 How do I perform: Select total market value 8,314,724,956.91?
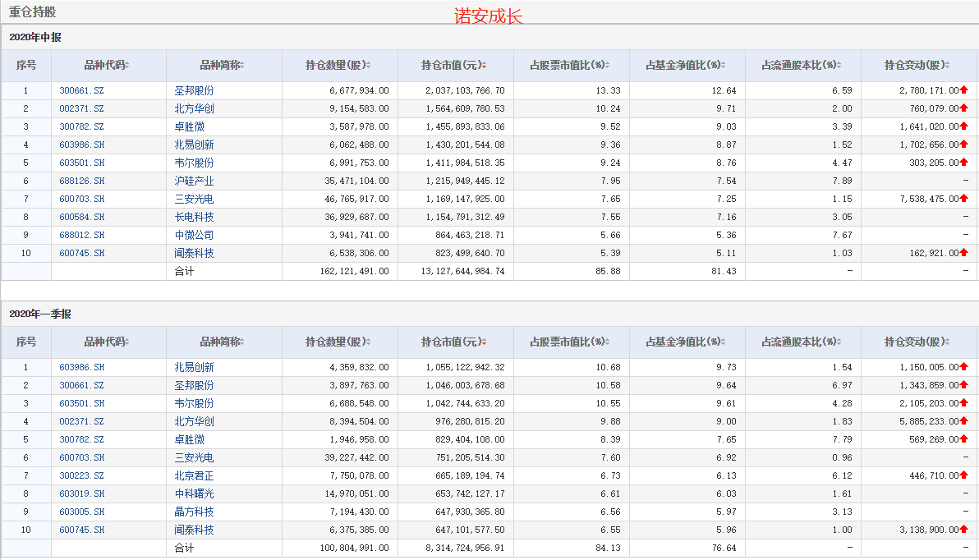(x=465, y=548)
